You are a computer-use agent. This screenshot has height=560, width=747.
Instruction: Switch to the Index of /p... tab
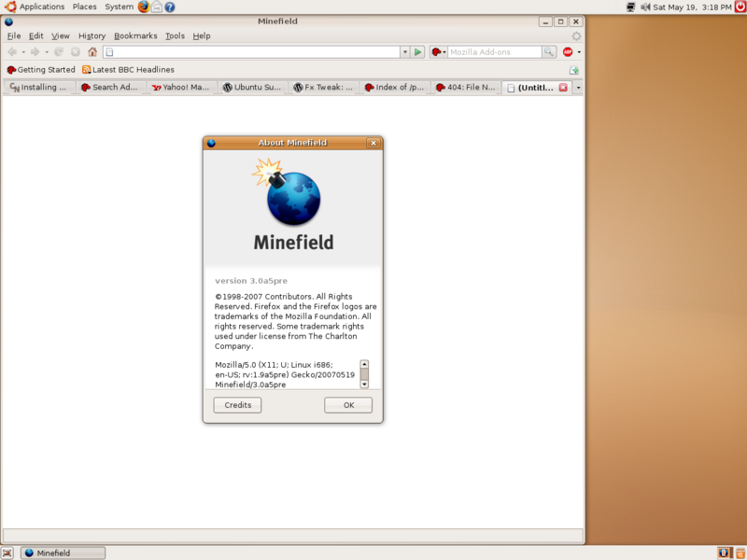pyautogui.click(x=394, y=88)
